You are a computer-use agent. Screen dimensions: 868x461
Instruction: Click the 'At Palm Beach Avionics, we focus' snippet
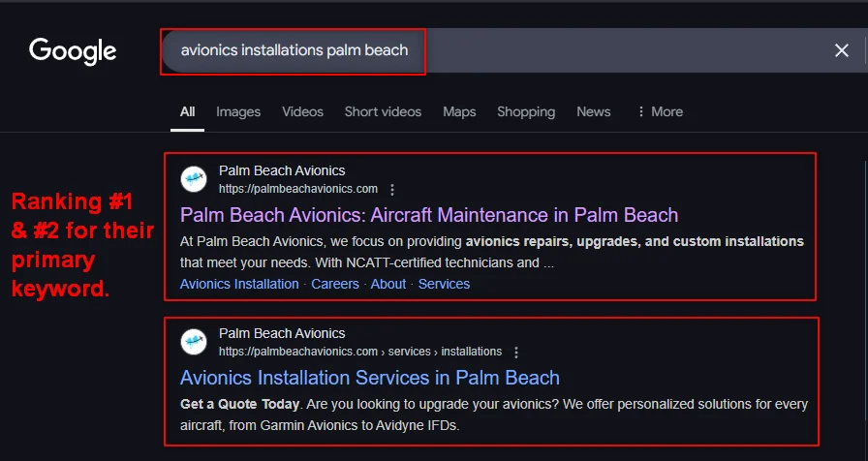pyautogui.click(x=491, y=253)
